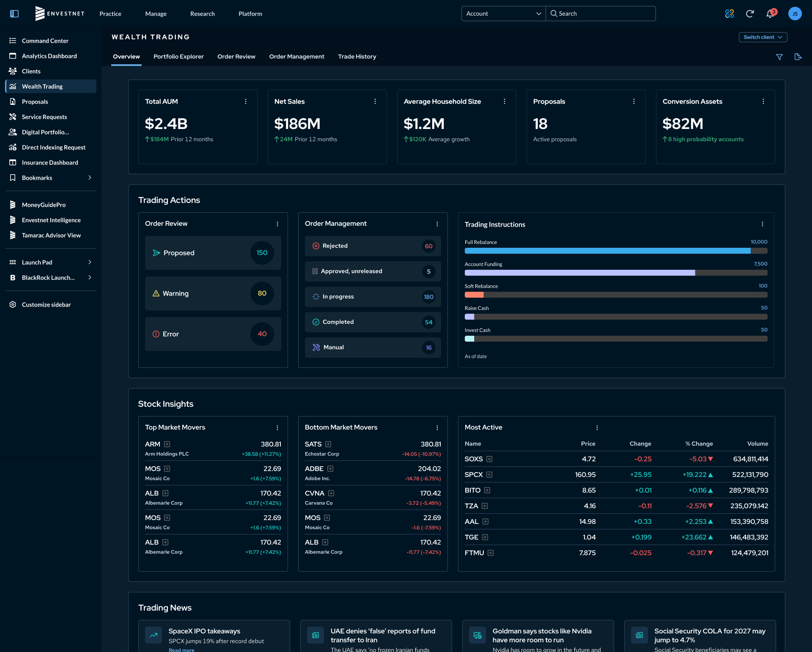This screenshot has height=652, width=812.
Task: Add FTMU ticker via plus icon
Action: pyautogui.click(x=491, y=553)
